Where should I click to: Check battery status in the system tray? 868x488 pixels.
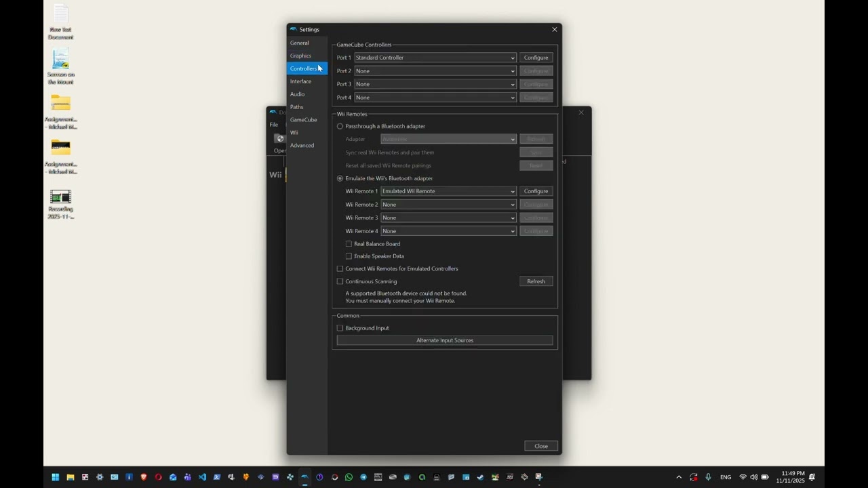click(765, 477)
